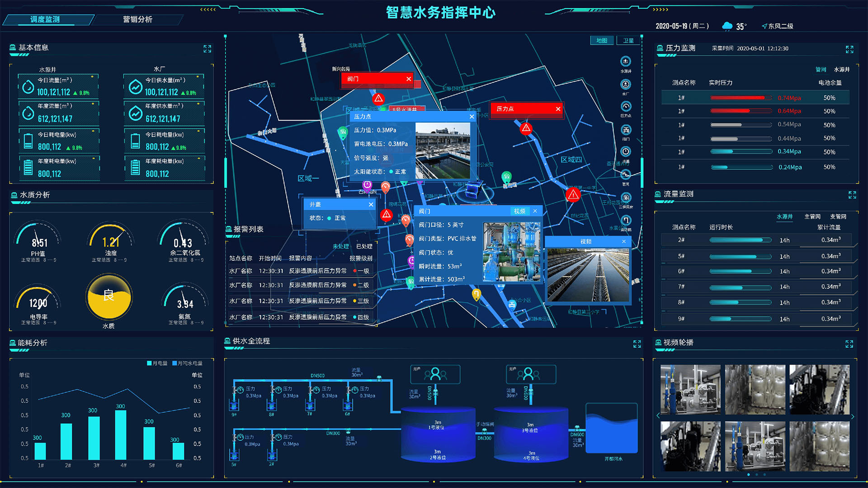Expand the 基本信息 panel to fullscreen

coord(207,49)
